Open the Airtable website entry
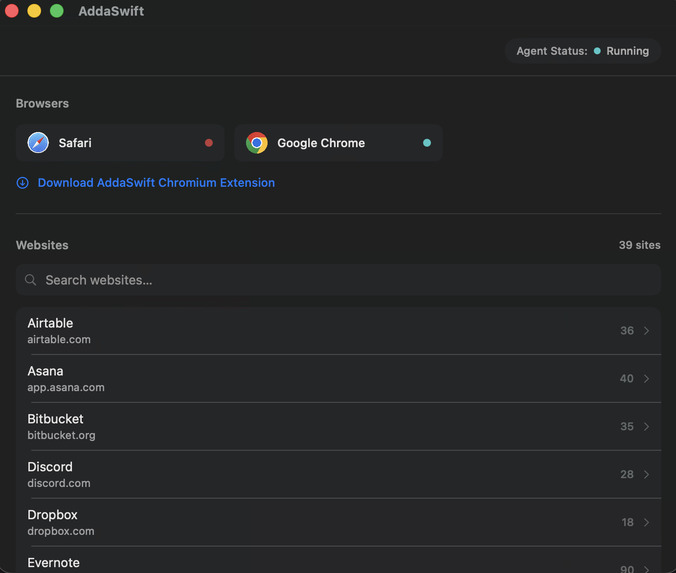Image resolution: width=676 pixels, height=573 pixels. click(x=338, y=331)
